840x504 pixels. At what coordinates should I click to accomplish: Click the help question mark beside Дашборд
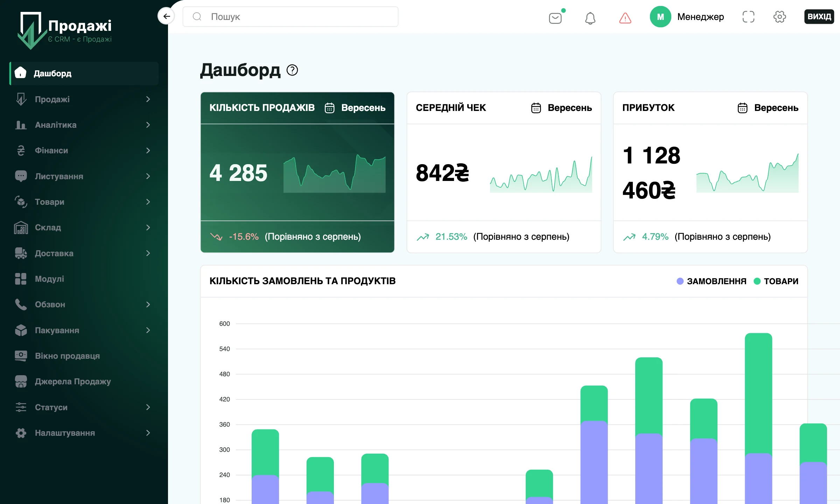(292, 70)
